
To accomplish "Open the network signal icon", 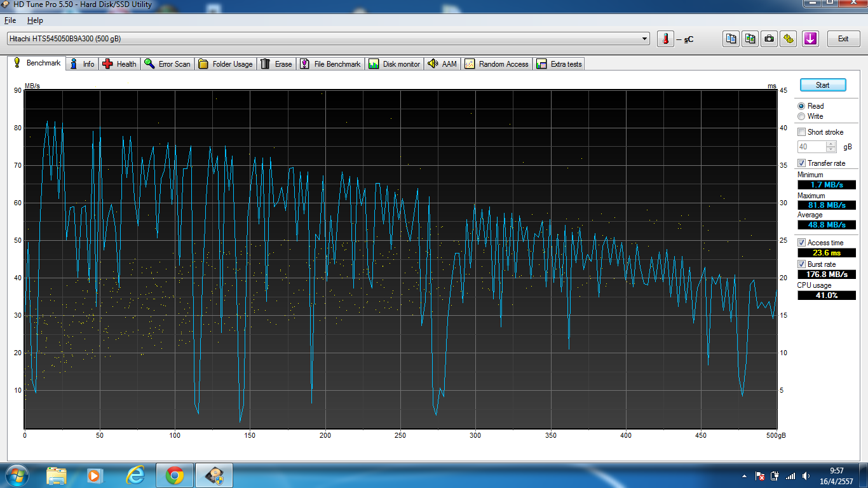I will pos(790,476).
